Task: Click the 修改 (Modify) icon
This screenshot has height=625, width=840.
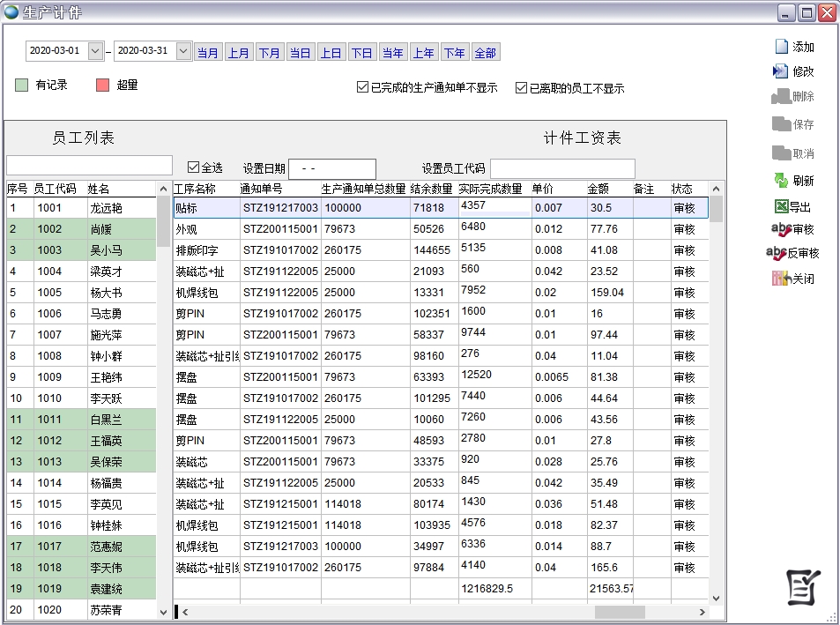Action: click(x=781, y=71)
